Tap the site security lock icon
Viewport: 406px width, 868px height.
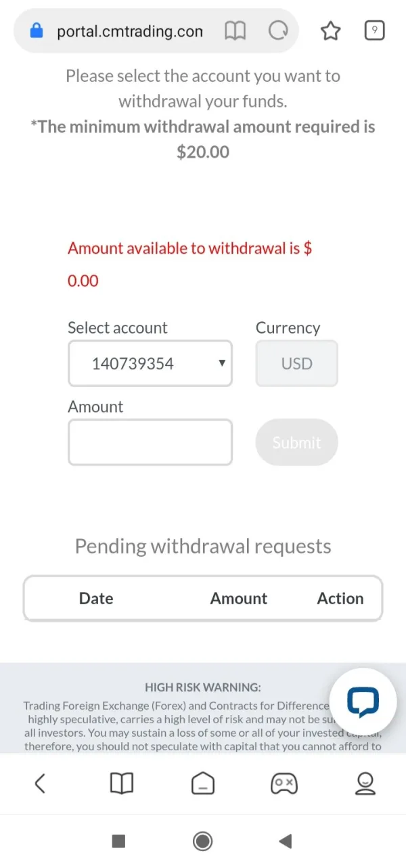(37, 31)
